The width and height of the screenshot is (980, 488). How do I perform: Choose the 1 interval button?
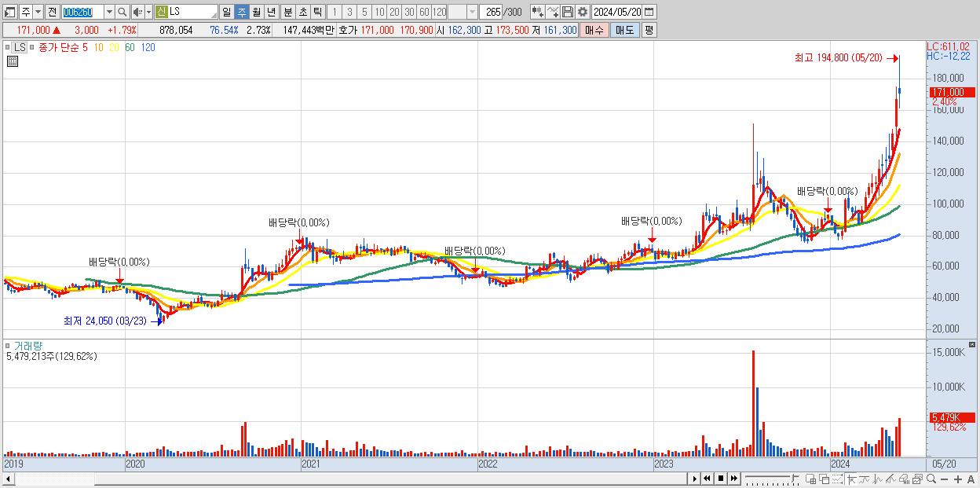tap(334, 12)
